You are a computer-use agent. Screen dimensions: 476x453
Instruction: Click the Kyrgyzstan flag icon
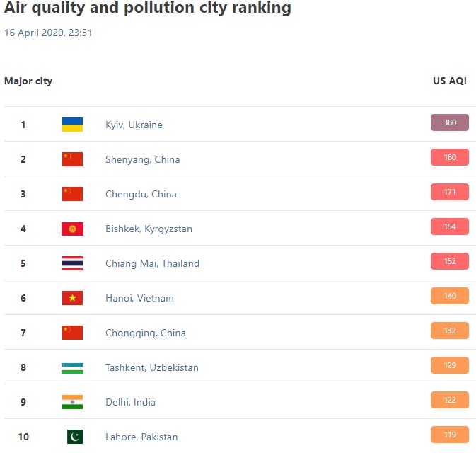point(72,229)
